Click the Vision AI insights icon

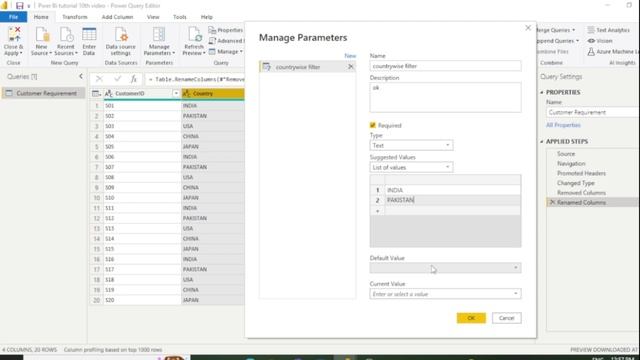pyautogui.click(x=591, y=41)
